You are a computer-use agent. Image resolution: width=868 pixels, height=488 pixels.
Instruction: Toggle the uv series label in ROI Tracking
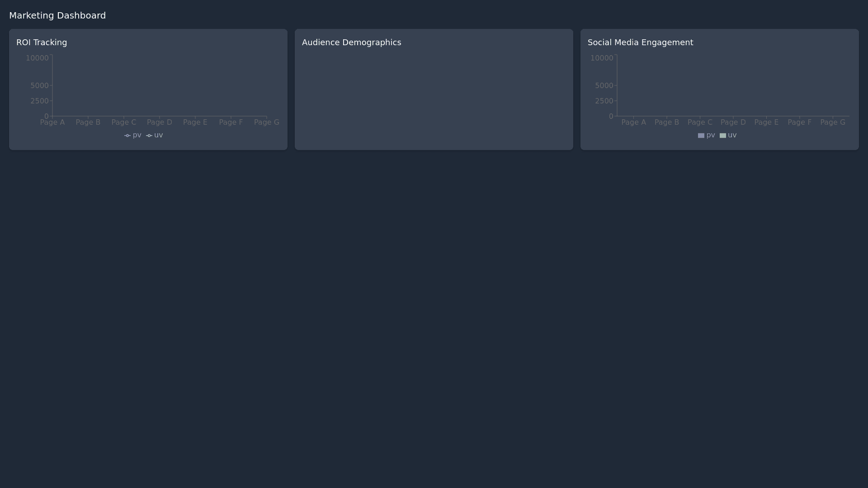tap(159, 135)
